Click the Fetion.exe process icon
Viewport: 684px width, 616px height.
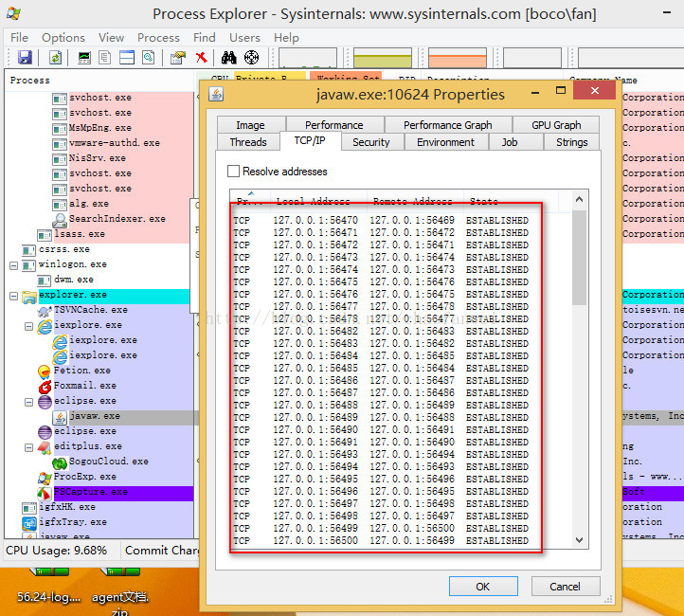point(45,371)
